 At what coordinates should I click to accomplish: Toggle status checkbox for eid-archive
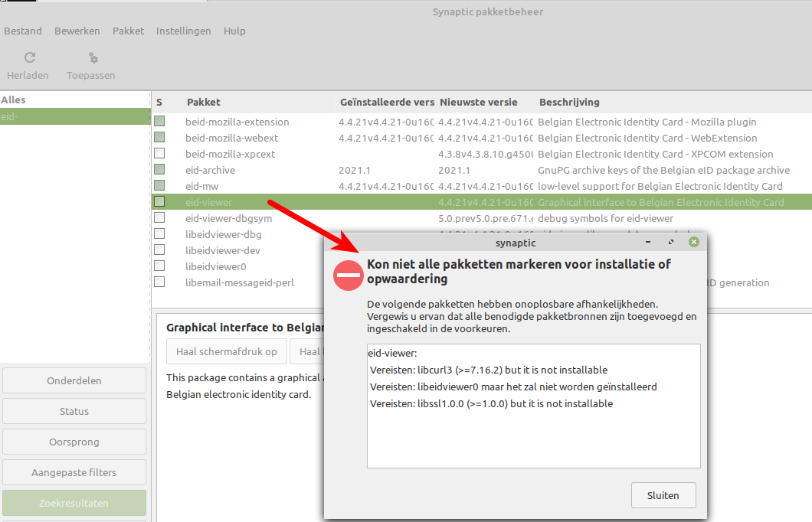[159, 169]
